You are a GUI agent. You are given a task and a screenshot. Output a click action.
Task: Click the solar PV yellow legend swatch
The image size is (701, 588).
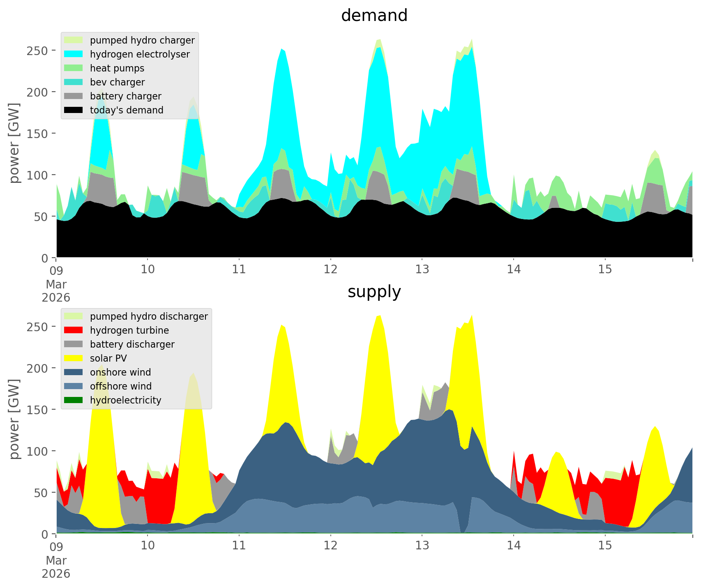[74, 358]
